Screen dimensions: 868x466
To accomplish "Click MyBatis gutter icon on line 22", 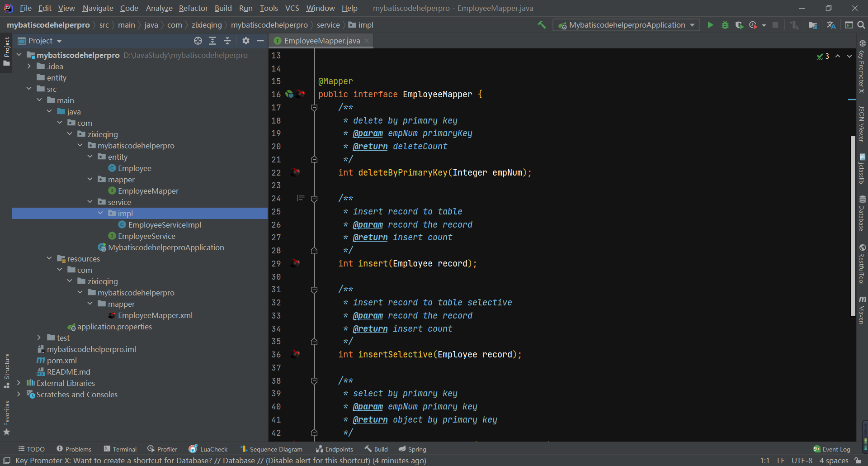I will coord(295,172).
